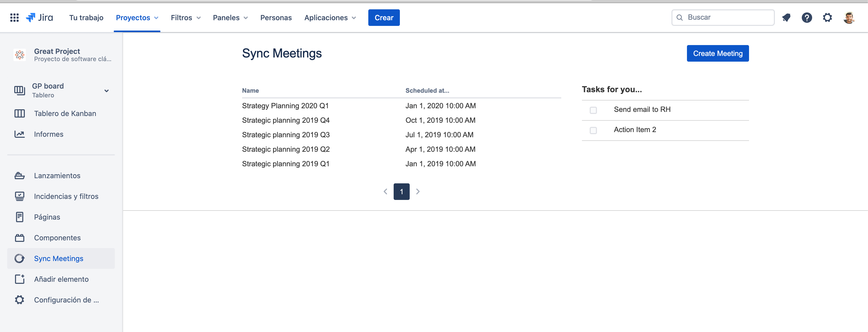868x332 pixels.
Task: Go to Personas in top navigation
Action: tap(276, 18)
